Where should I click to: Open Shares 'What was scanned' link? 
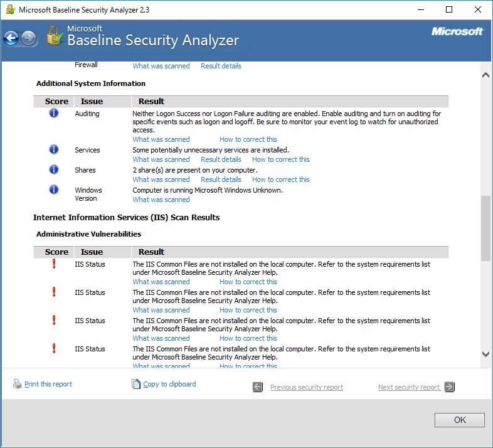tap(161, 179)
